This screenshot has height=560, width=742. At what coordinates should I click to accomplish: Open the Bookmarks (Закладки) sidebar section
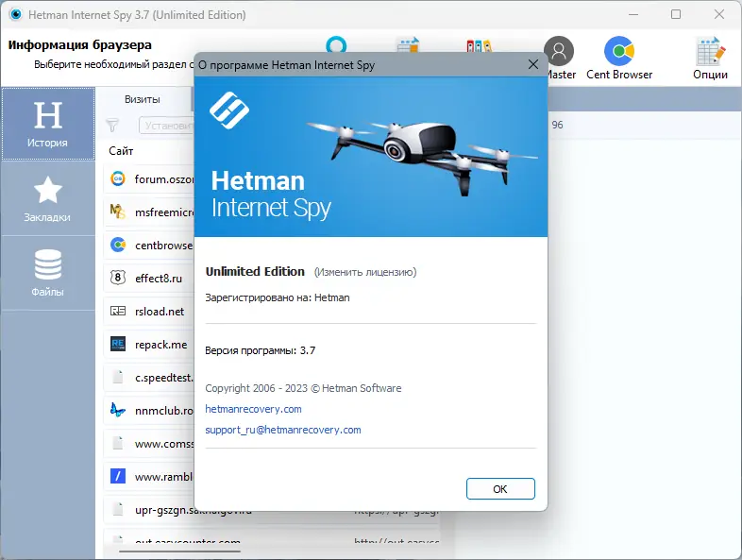click(48, 199)
